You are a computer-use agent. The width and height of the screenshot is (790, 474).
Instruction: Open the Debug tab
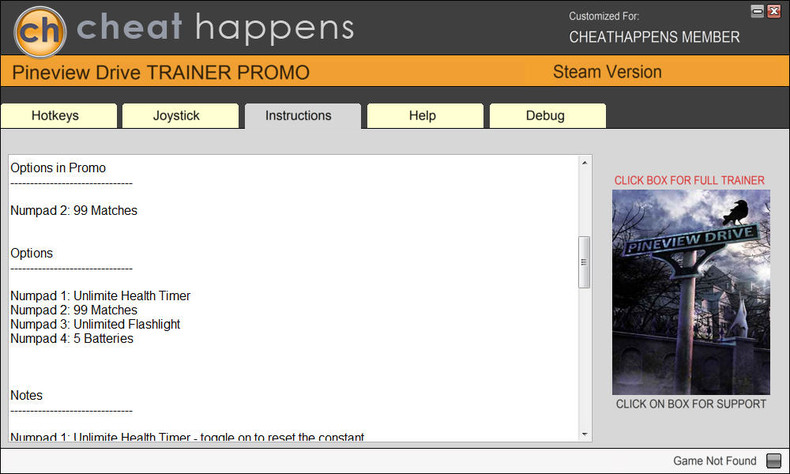tap(548, 116)
